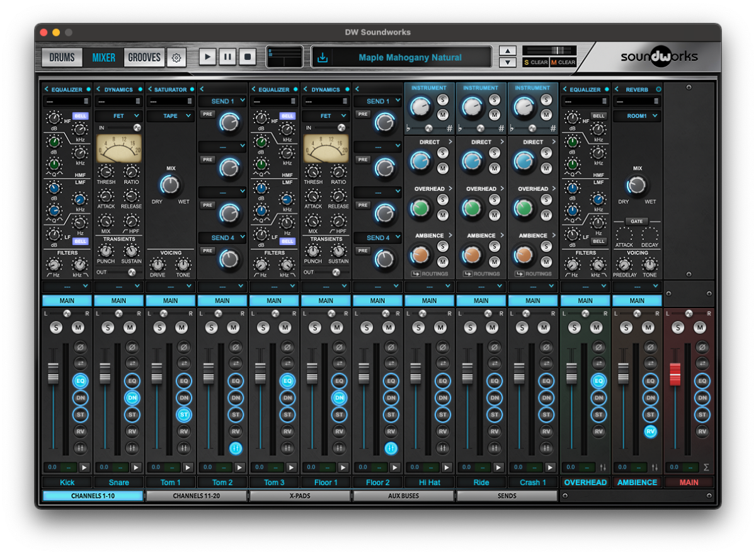This screenshot has height=555, width=756.
Task: Switch to the GROOVES tab
Action: 144,57
